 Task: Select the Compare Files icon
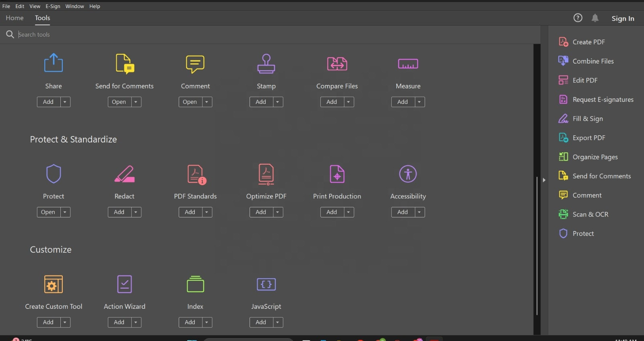coord(337,64)
